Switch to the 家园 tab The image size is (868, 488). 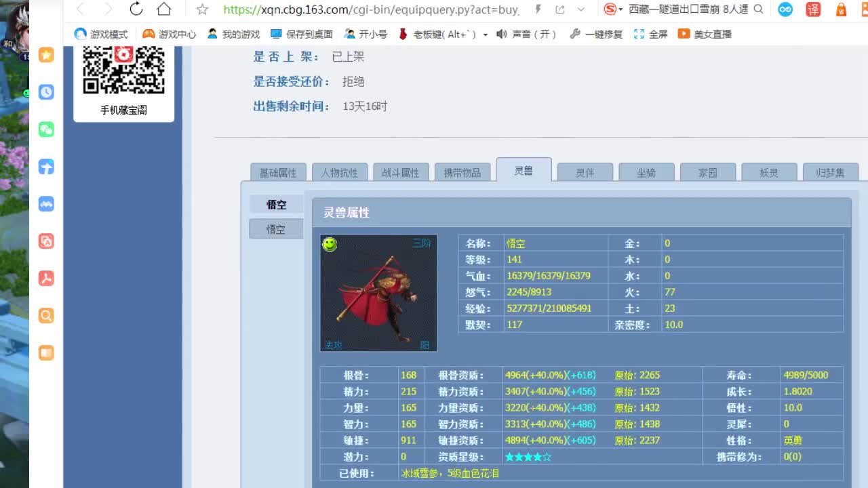click(x=708, y=173)
